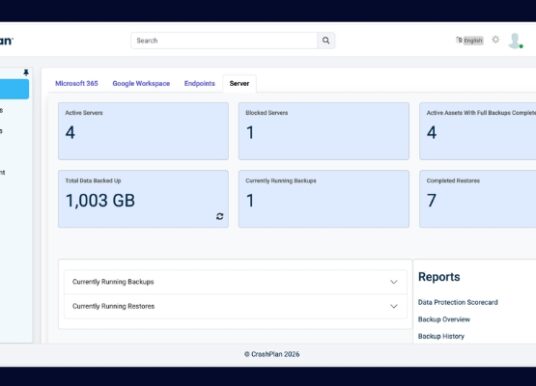Open Active Assets With Full Backups card

click(x=478, y=131)
